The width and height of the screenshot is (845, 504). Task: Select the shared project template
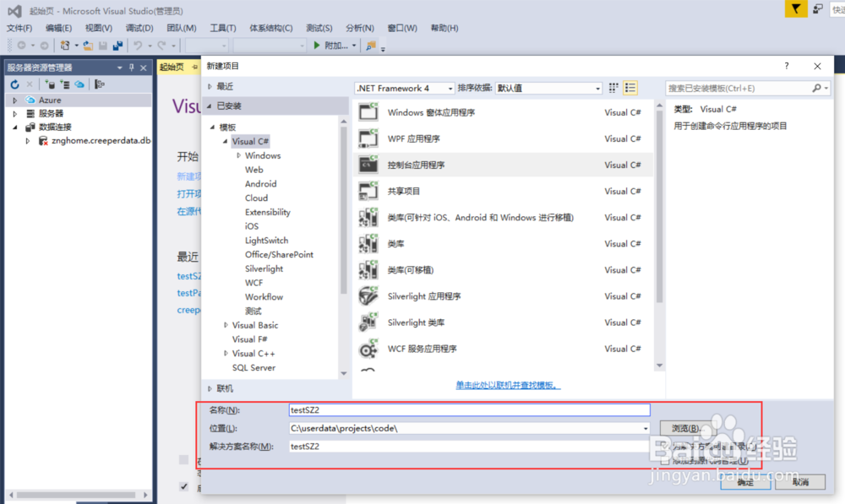tap(503, 191)
